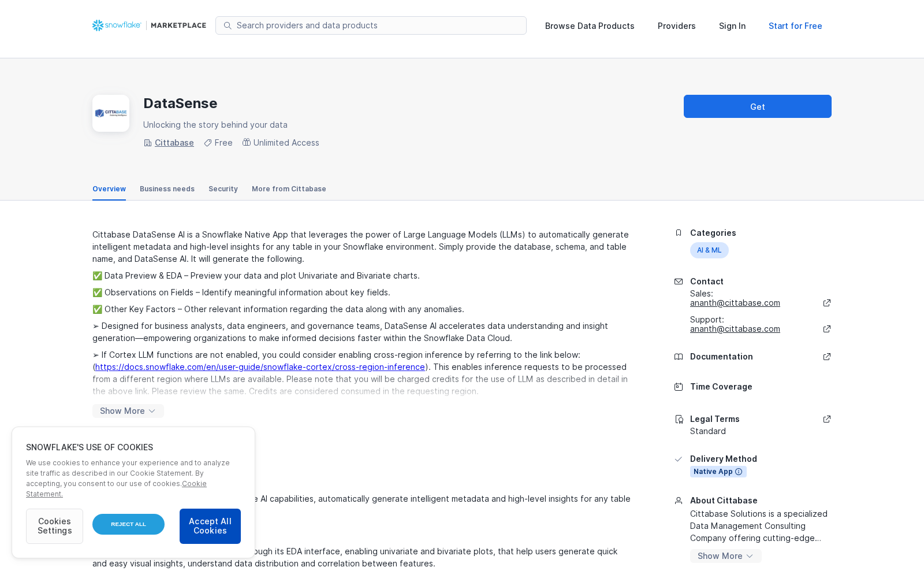Click the building icon beside Cittabase
The width and height of the screenshot is (924, 578).
coord(148,143)
